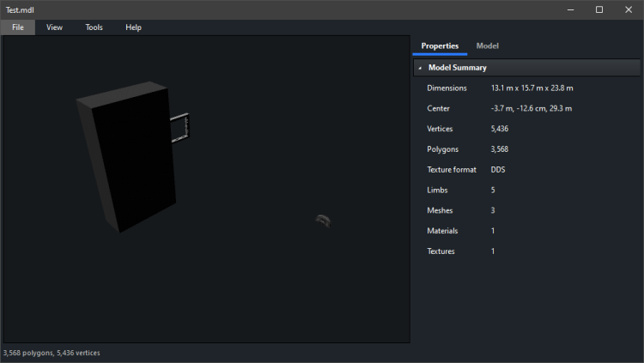The width and height of the screenshot is (644, 363).
Task: Click the small curved object in viewport
Action: (x=322, y=221)
